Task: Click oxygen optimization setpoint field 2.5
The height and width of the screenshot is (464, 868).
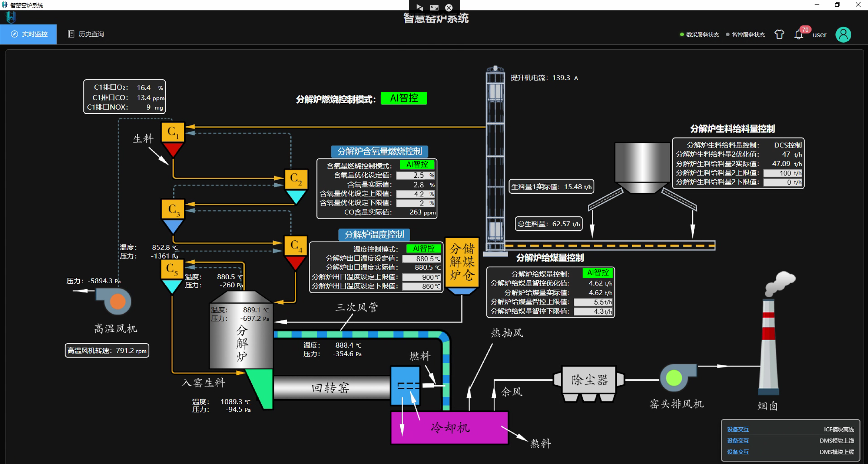Action: tap(416, 175)
